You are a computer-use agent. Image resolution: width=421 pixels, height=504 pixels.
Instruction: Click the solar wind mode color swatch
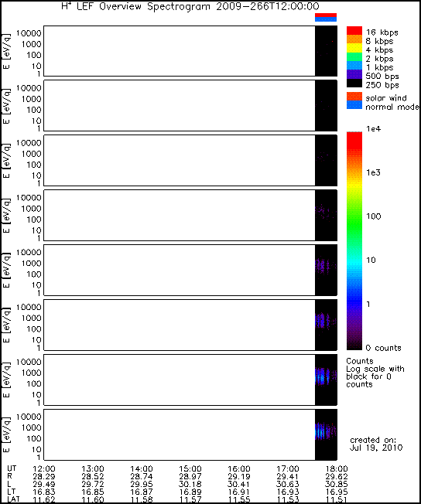coord(354,97)
